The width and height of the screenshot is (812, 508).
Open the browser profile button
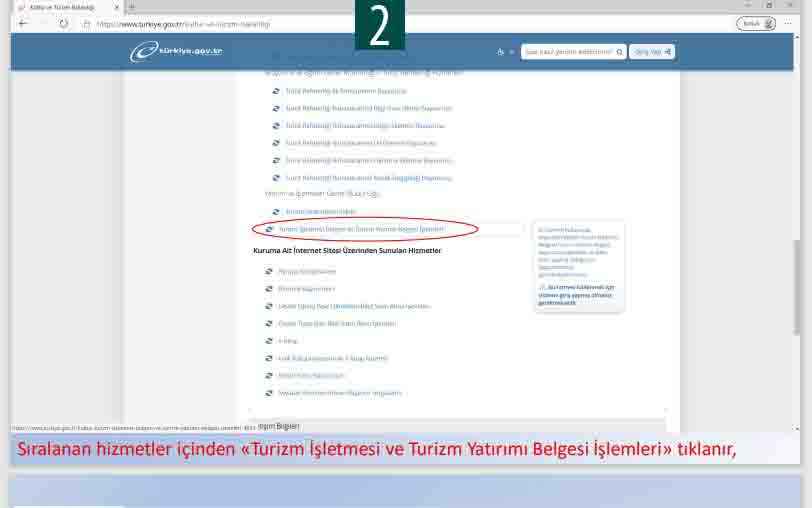(755, 23)
